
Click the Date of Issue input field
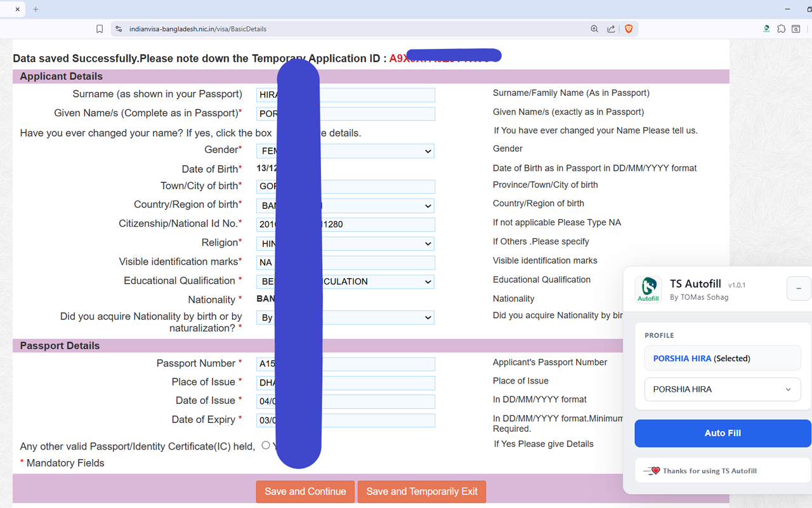pyautogui.click(x=346, y=401)
